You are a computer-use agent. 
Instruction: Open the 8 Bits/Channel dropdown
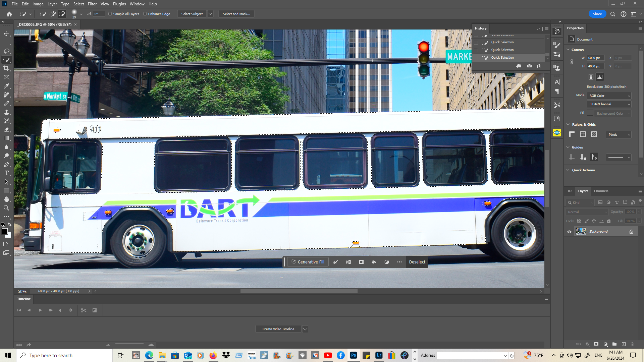[x=609, y=104]
